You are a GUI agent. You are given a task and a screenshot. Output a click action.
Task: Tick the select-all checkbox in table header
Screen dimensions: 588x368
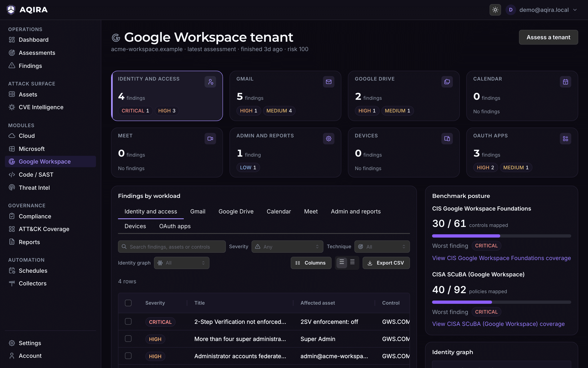click(x=128, y=303)
